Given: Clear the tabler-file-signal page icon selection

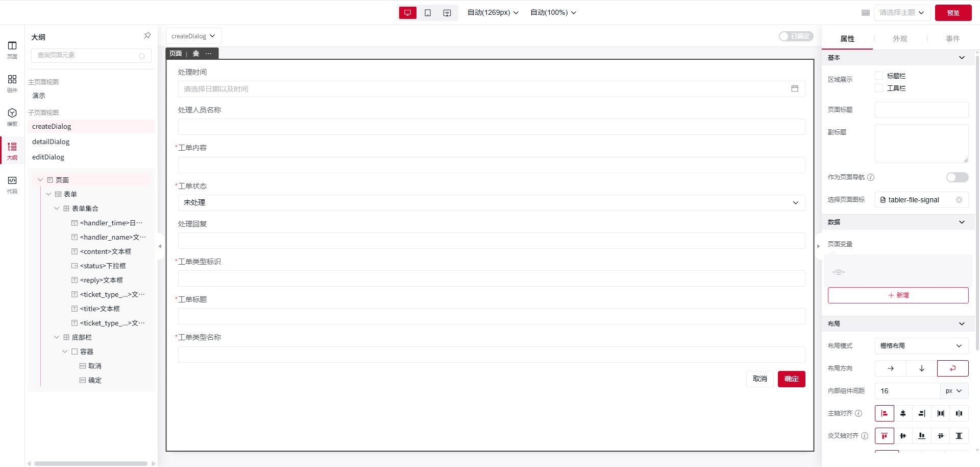Looking at the screenshot, I should pyautogui.click(x=959, y=200).
